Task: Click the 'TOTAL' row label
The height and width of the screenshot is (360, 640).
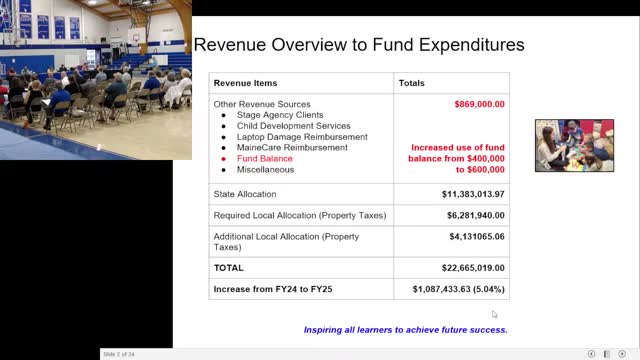Action: click(x=229, y=268)
